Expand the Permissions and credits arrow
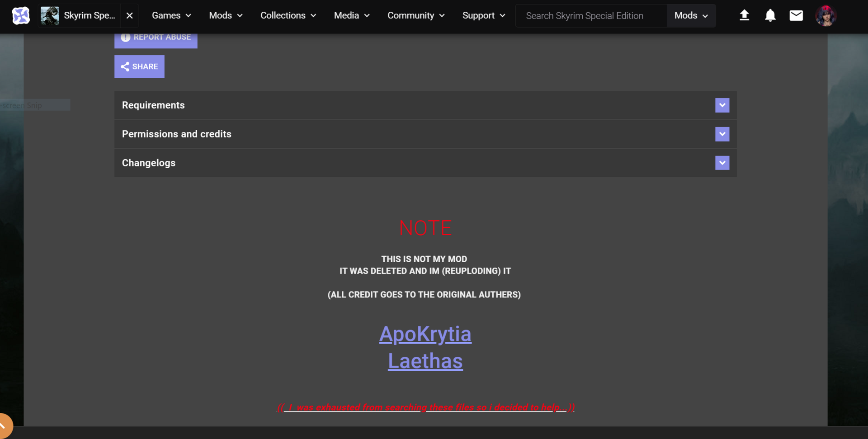 (722, 134)
